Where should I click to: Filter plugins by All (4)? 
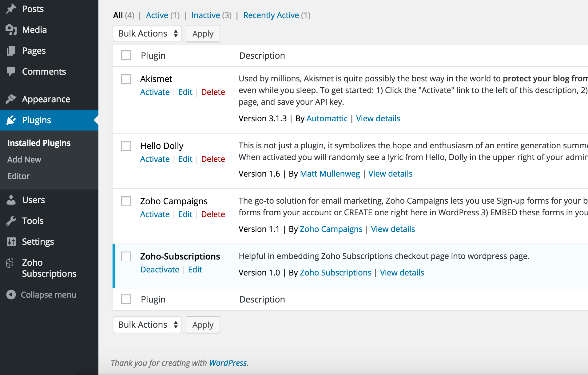[124, 15]
